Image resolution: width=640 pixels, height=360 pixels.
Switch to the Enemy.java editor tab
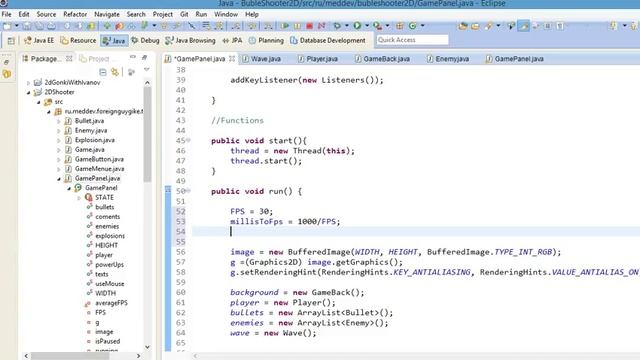click(x=448, y=59)
